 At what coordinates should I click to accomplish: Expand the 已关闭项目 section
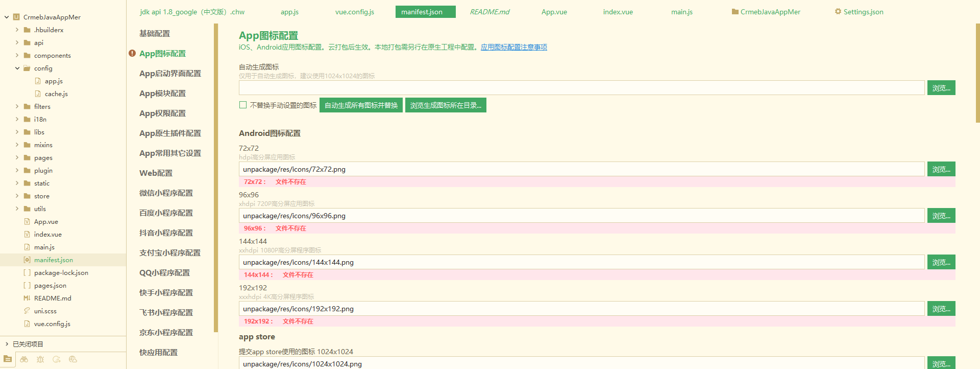[x=7, y=344]
